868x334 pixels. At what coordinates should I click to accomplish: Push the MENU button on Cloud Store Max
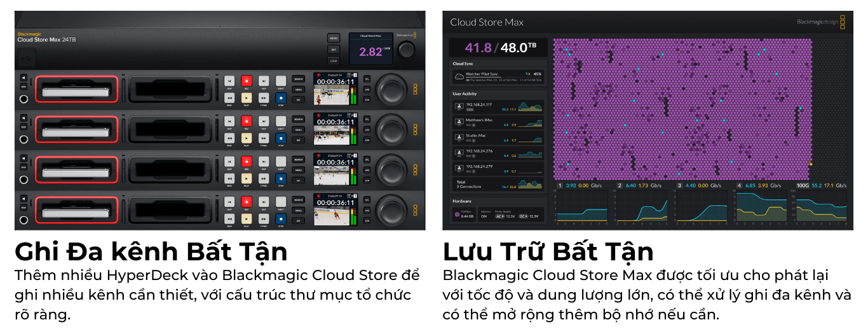tap(334, 38)
